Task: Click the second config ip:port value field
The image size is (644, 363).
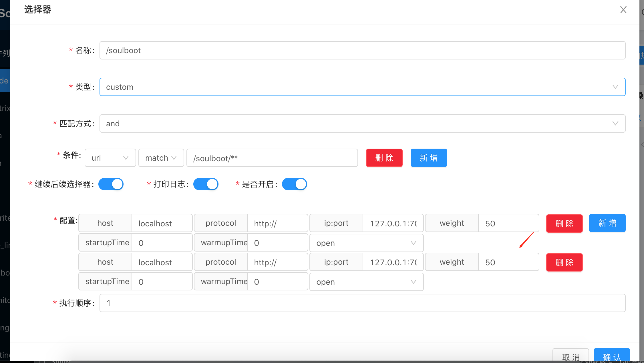Action: pos(393,262)
